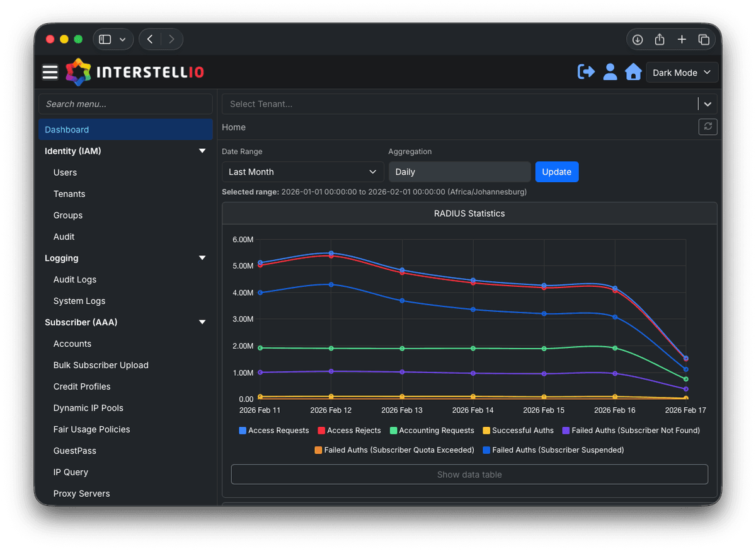Click the home icon near Dark Mode
756x551 pixels.
pos(633,72)
